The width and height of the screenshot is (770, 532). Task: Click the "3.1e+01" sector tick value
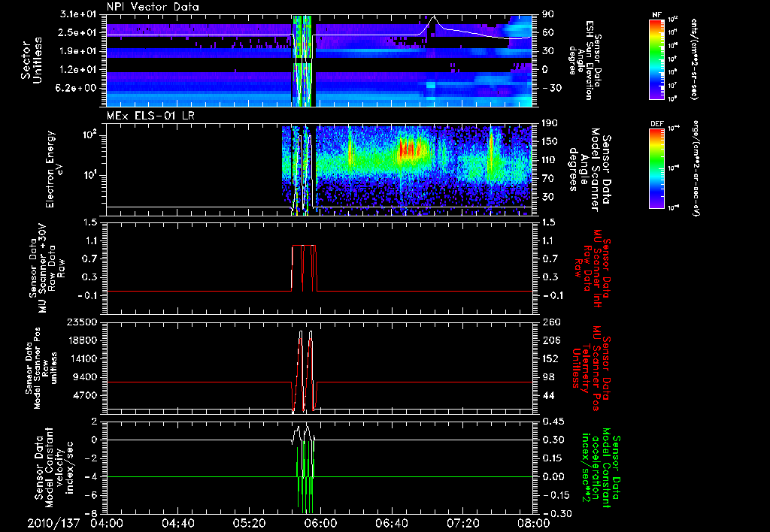(78, 14)
